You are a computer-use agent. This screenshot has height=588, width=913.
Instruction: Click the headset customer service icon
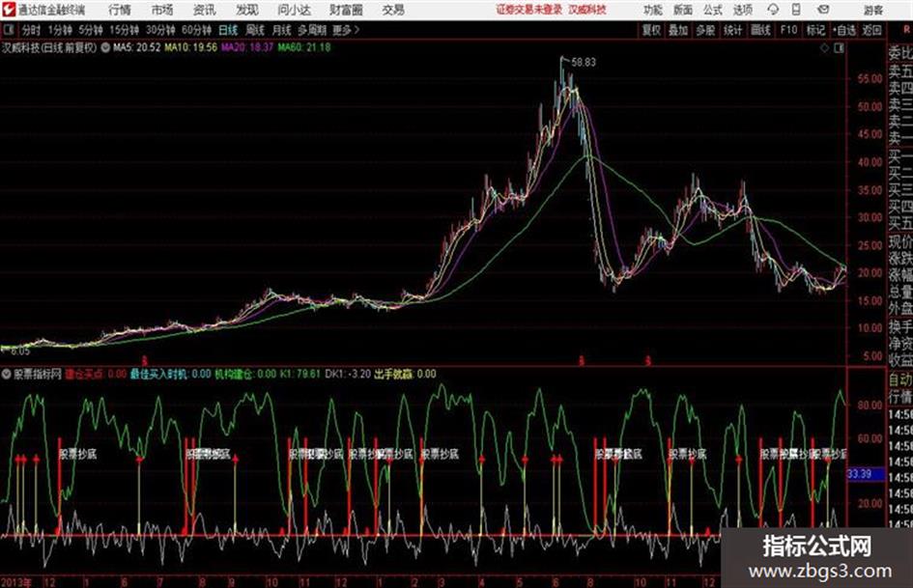click(773, 10)
